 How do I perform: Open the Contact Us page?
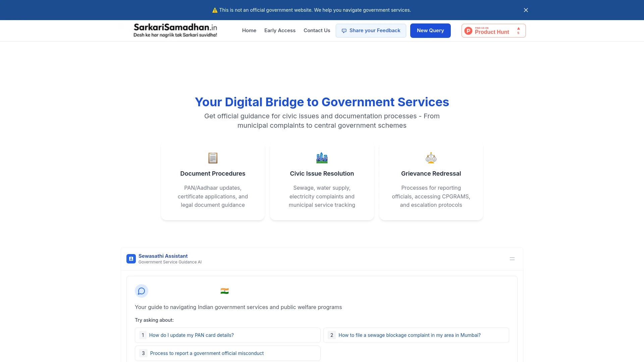coord(317,31)
